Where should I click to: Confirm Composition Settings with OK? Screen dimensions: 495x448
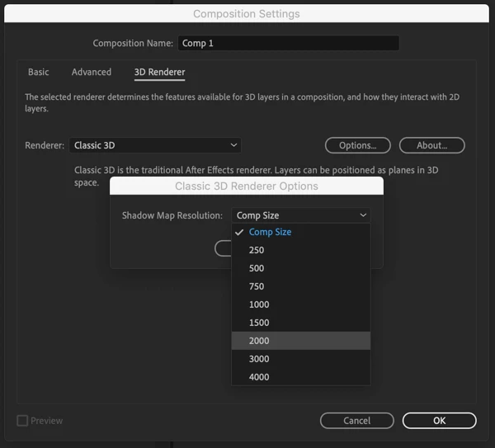click(x=440, y=421)
